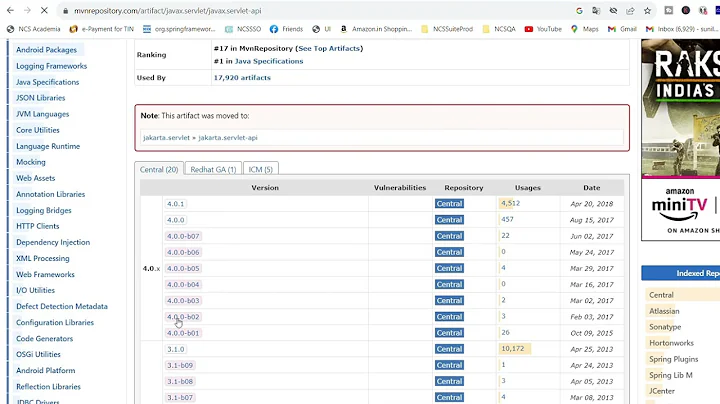Image resolution: width=720 pixels, height=404 pixels.
Task: Open the 17,920 artifacts link
Action: 242,78
